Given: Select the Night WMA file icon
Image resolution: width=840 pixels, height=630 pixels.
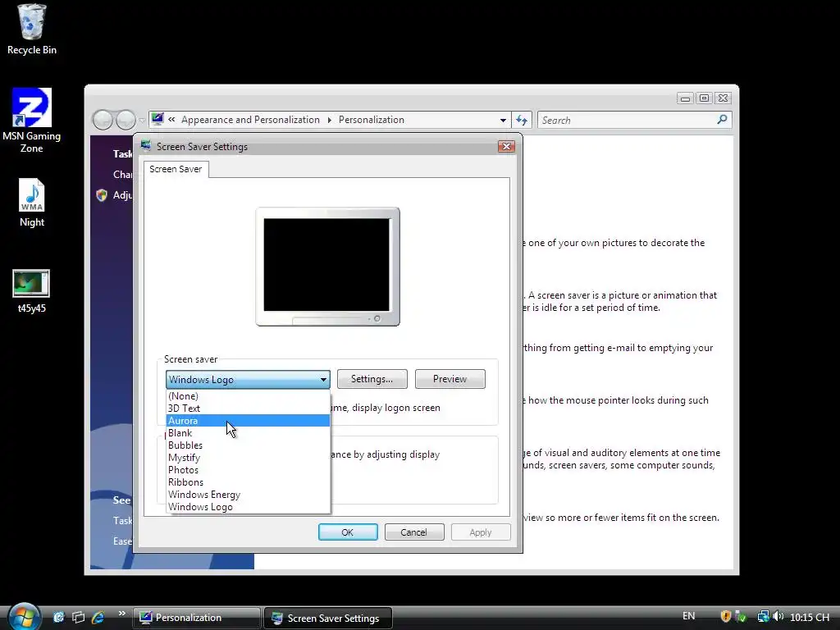Looking at the screenshot, I should point(32,203).
